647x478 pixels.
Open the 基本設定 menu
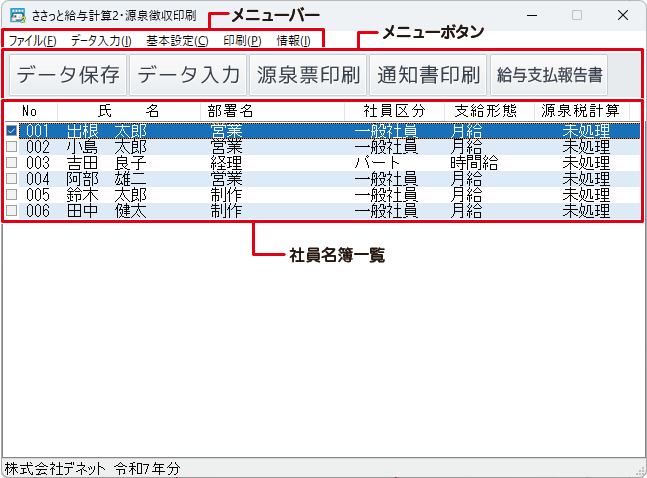coord(177,41)
